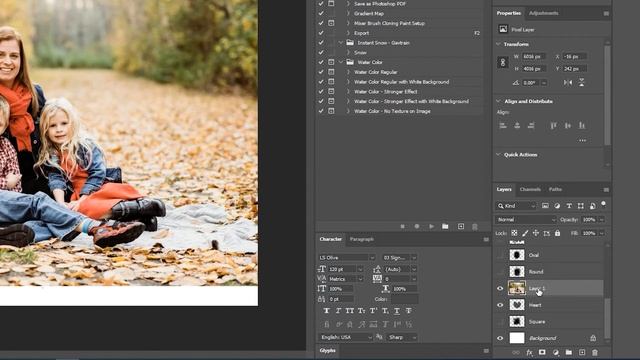Open the Kind layer filter dropdown

point(516,206)
